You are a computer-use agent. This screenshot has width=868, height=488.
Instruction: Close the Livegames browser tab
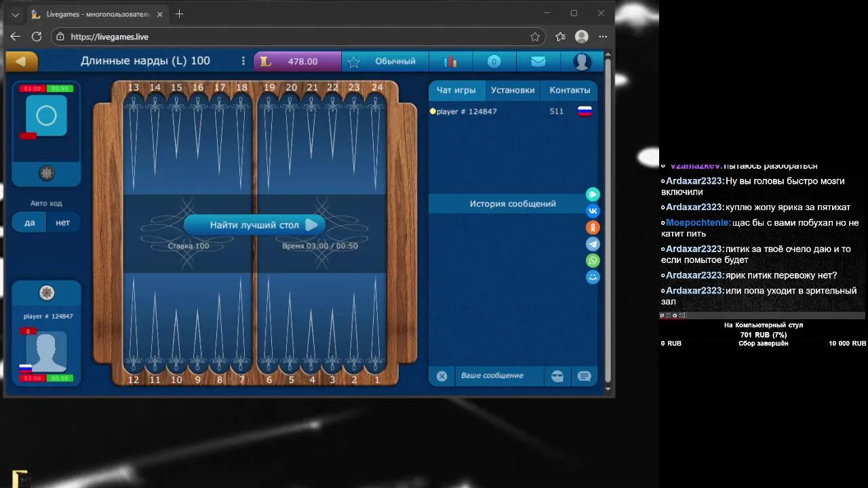[x=159, y=14]
